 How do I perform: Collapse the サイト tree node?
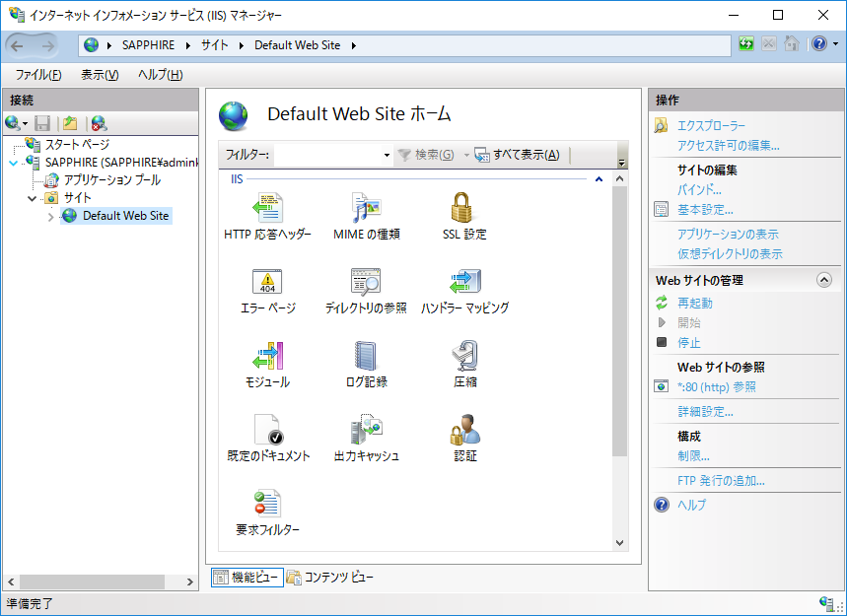point(32,198)
